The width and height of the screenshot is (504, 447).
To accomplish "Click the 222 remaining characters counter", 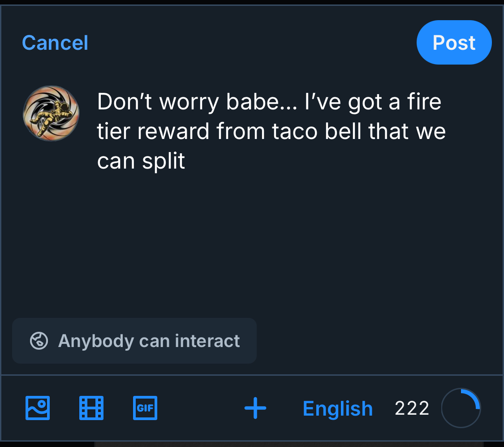I will click(x=412, y=408).
